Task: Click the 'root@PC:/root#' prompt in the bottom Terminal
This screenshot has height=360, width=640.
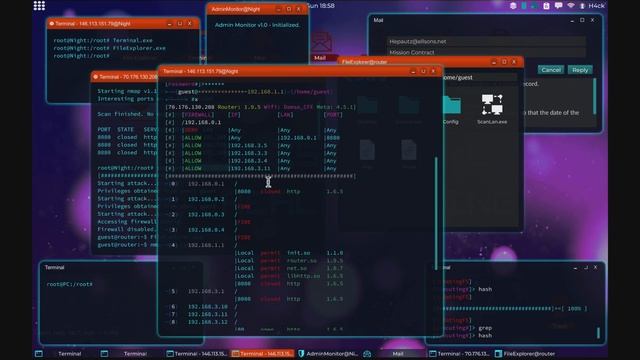Action: [x=70, y=284]
